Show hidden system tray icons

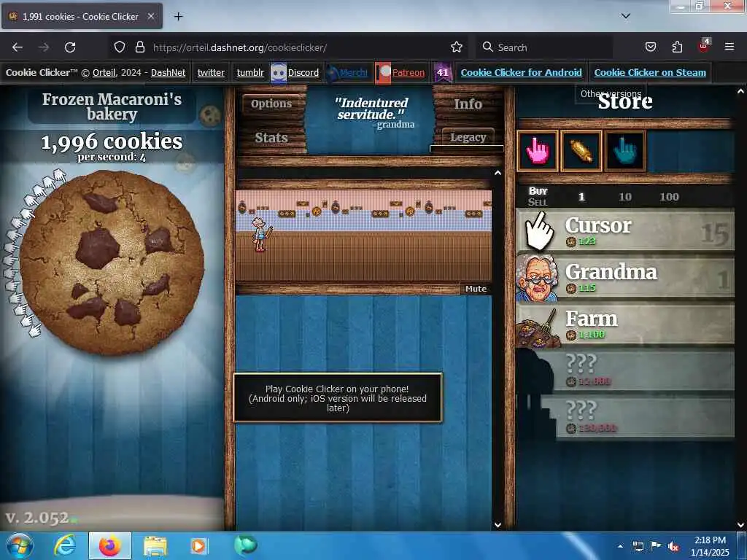(x=620, y=546)
